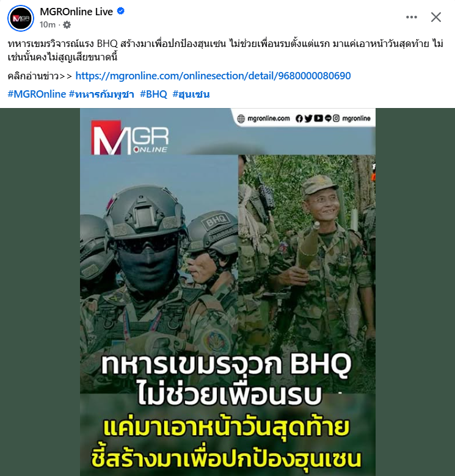Viewport: 455px width, 476px height.
Task: Click the Facebook icon in the image banner
Action: [299, 118]
